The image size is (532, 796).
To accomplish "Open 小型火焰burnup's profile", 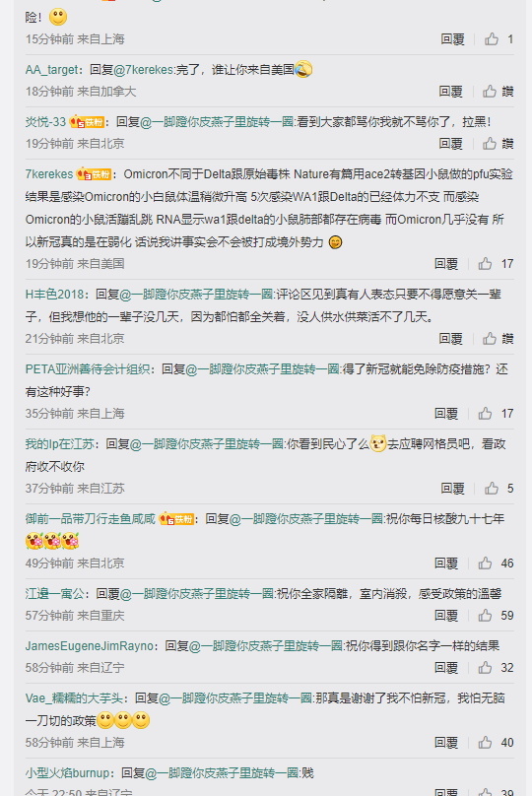I will pyautogui.click(x=68, y=772).
